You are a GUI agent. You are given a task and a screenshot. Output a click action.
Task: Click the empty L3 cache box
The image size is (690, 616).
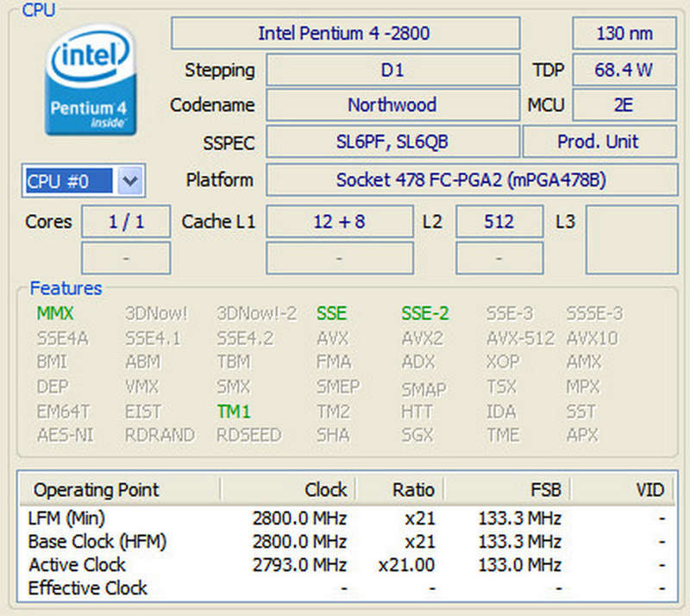click(x=632, y=240)
